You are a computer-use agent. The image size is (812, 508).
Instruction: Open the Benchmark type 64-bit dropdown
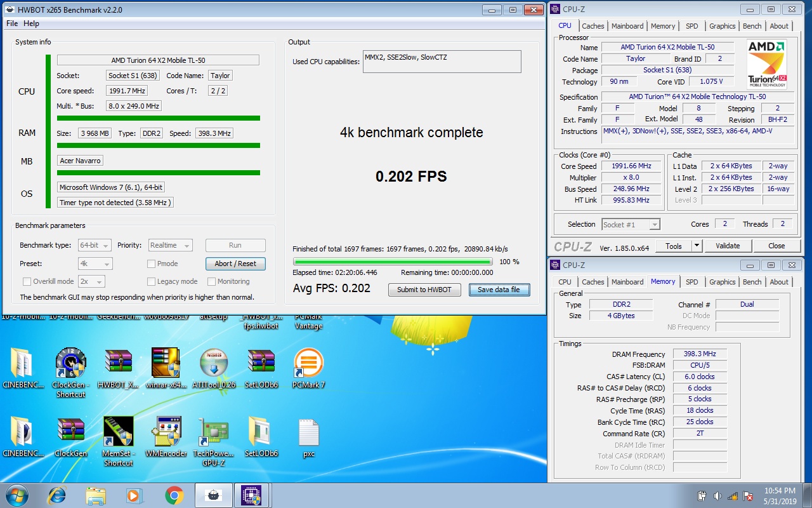coord(95,245)
